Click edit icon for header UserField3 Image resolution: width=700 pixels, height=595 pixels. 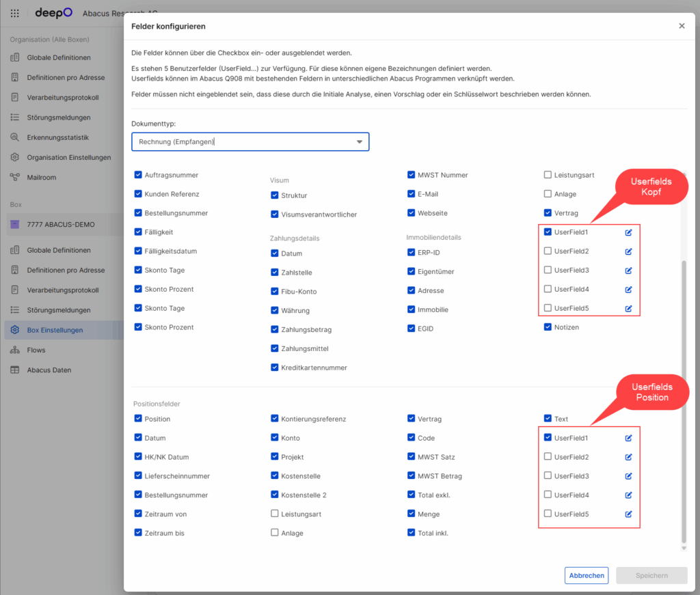(629, 271)
